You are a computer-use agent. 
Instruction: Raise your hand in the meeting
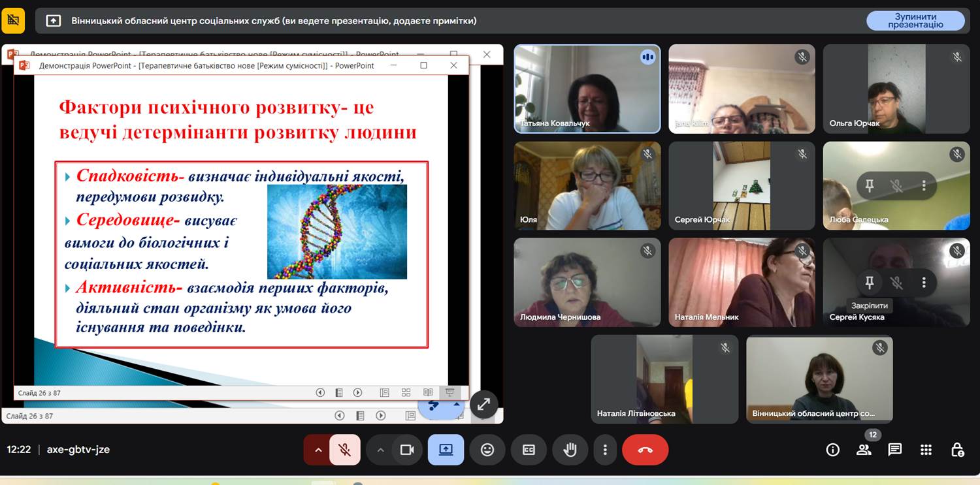click(570, 450)
